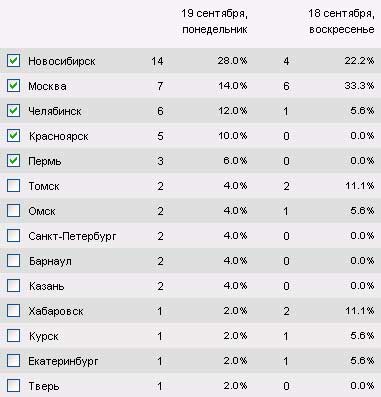Tick the Курск checkbox
This screenshot has width=381, height=397.
13,336
